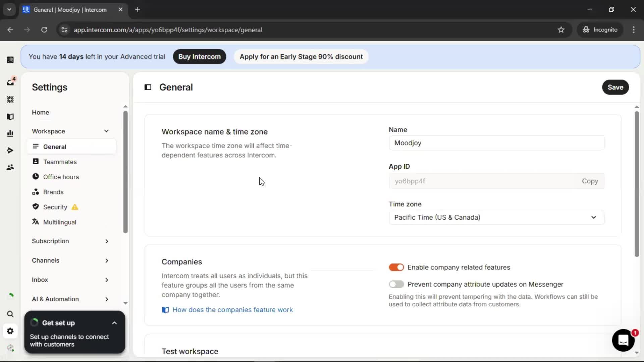Open the Contacts people icon
Image resolution: width=644 pixels, height=362 pixels.
[10, 167]
